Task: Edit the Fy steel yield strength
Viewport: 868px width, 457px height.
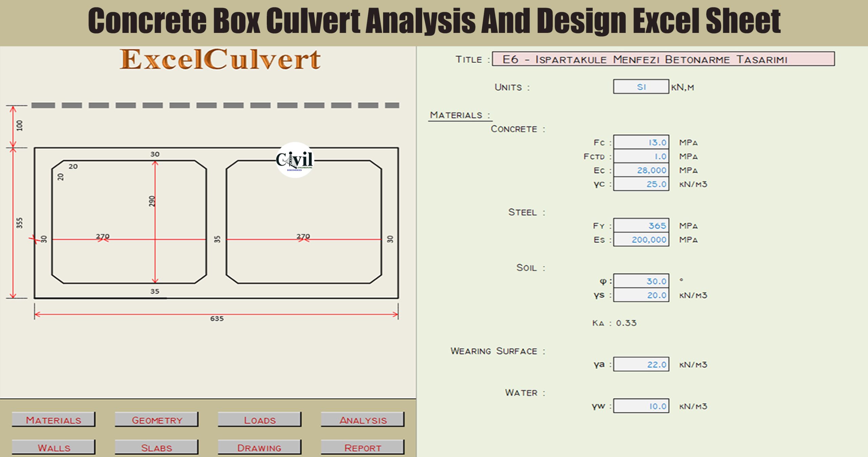Action: (x=641, y=225)
